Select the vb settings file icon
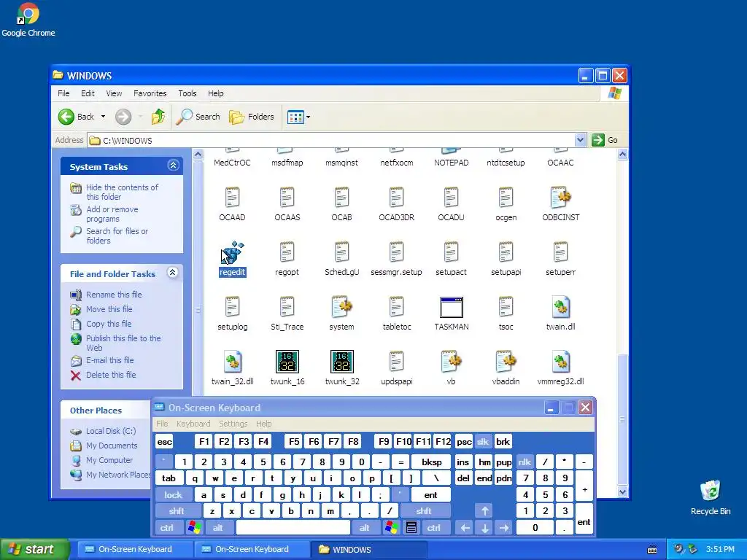Viewport: 747px width, 560px height. 451,362
